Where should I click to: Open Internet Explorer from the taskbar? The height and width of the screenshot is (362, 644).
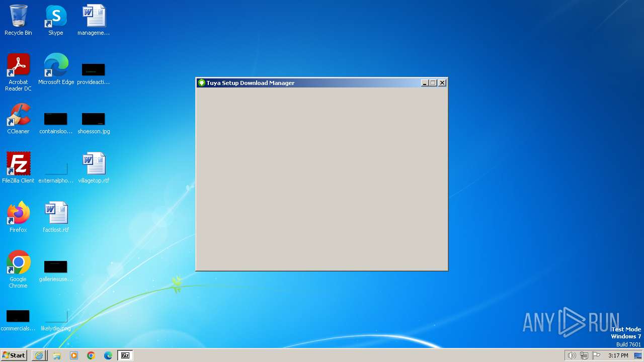click(39, 355)
